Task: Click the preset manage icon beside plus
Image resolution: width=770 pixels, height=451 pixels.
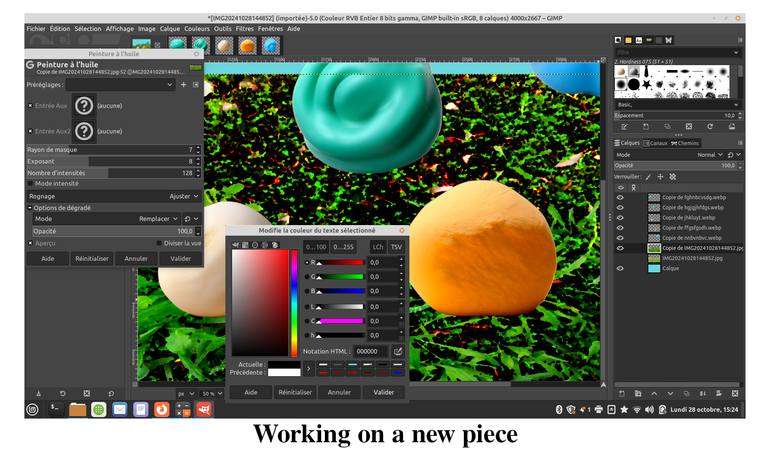Action: pyautogui.click(x=196, y=85)
